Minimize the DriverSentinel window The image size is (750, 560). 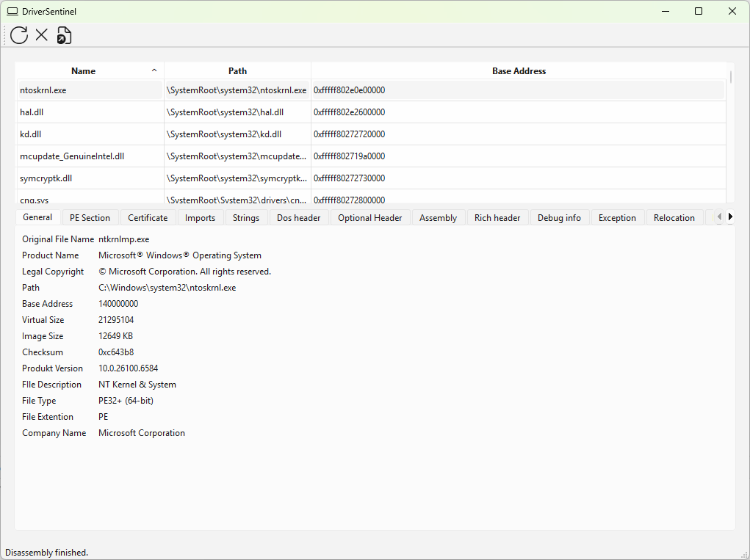tap(665, 11)
